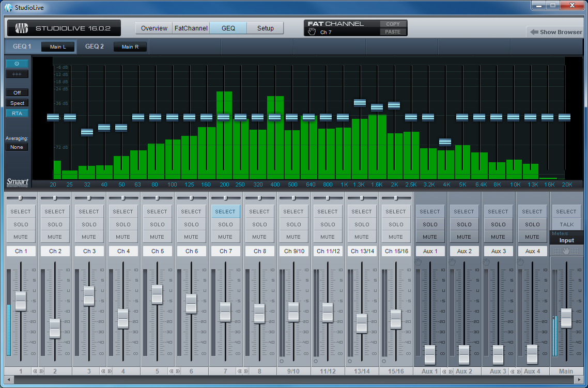Click the 32 Hz GEQ band slider

pos(87,132)
